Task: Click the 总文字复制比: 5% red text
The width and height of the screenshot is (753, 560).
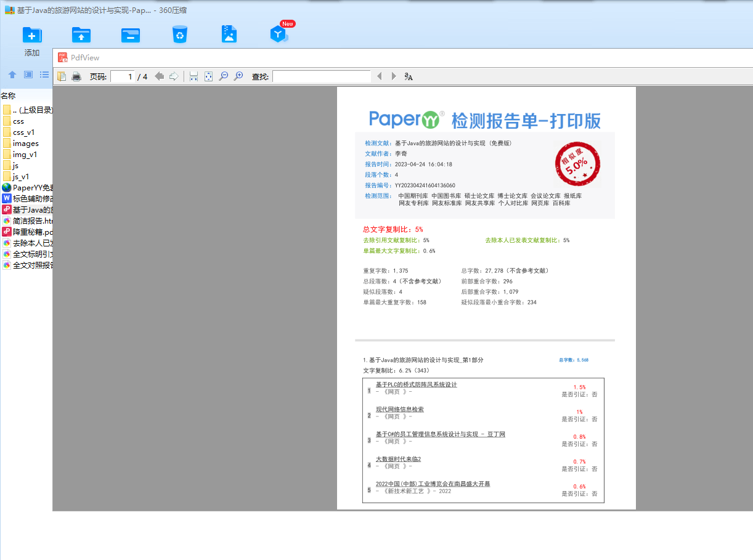Action: (x=393, y=229)
